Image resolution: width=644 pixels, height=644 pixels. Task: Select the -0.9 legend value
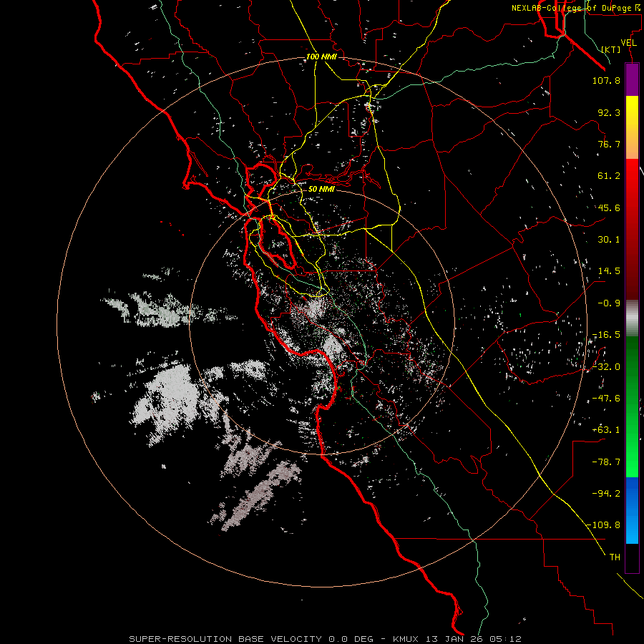(609, 303)
